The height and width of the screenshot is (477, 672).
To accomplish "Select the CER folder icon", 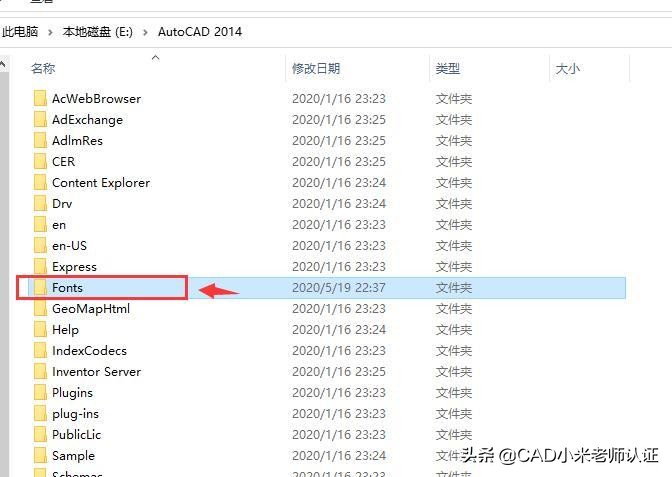I will [40, 161].
